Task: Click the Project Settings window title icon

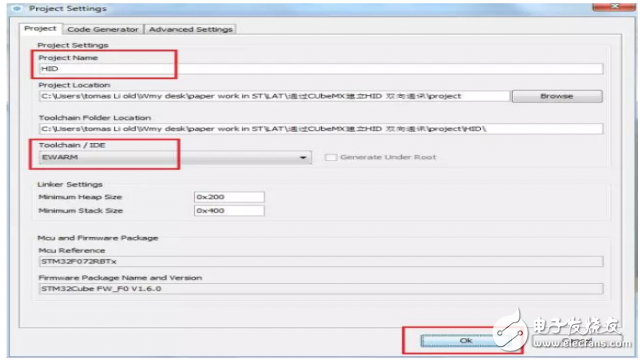Action: [17, 8]
